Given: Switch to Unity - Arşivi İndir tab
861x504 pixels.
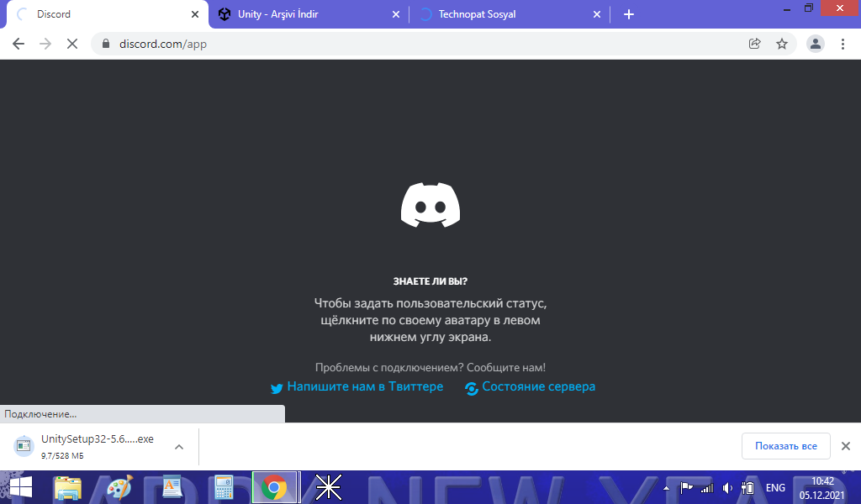Looking at the screenshot, I should 309,14.
